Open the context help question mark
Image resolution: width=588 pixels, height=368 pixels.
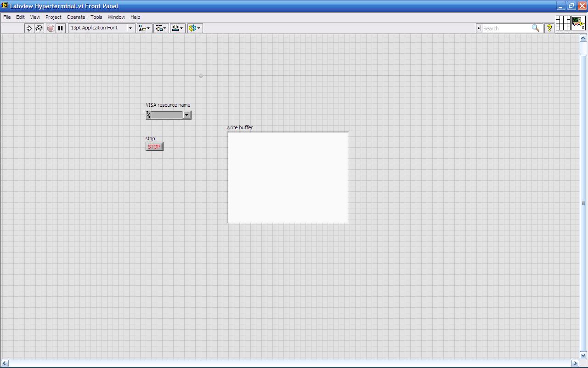pos(549,28)
